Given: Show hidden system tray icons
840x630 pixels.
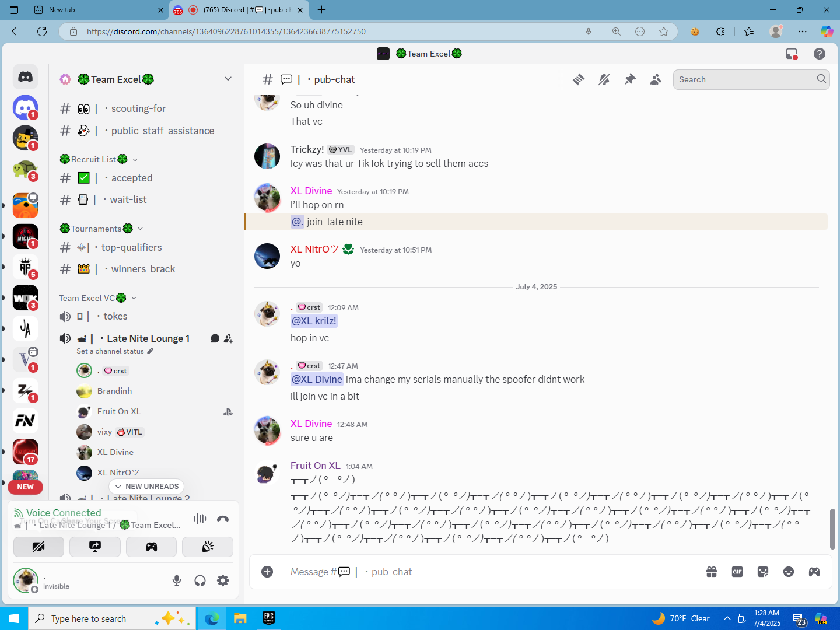Looking at the screenshot, I should [x=727, y=618].
